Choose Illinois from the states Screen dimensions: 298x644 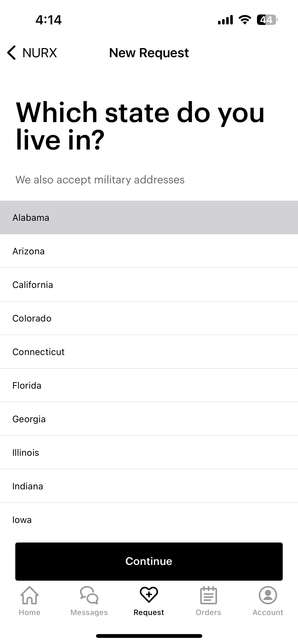pos(149,452)
